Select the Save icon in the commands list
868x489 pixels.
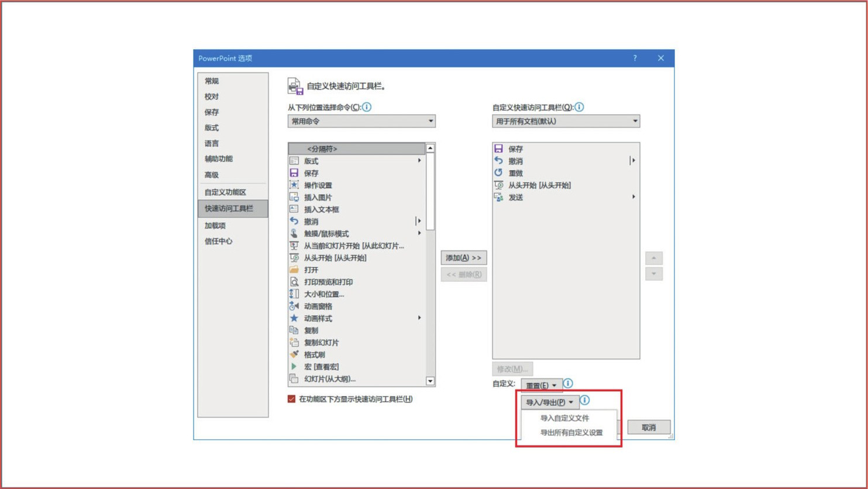click(294, 173)
